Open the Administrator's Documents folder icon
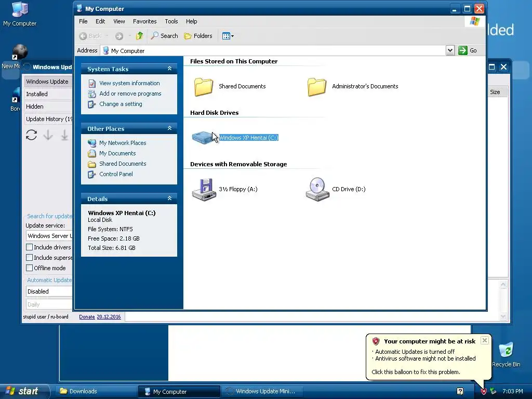 [317, 87]
